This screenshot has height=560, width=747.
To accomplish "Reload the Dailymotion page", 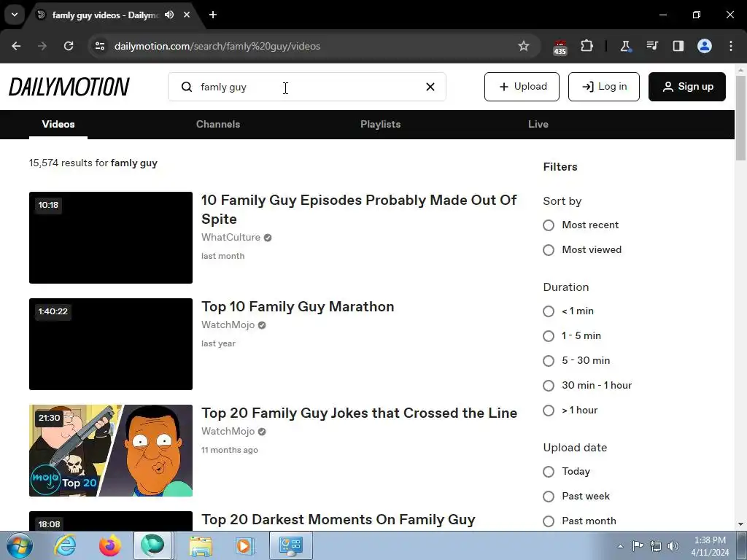I will click(69, 46).
